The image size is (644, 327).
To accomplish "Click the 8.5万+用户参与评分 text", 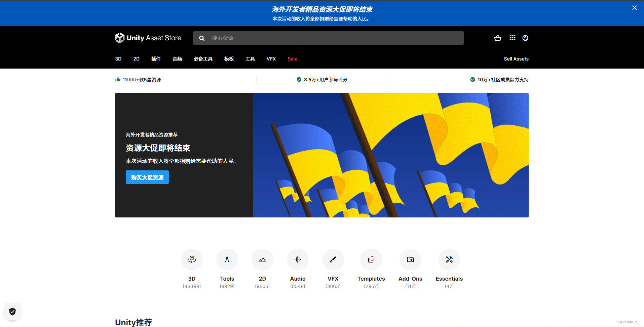I will click(x=326, y=80).
